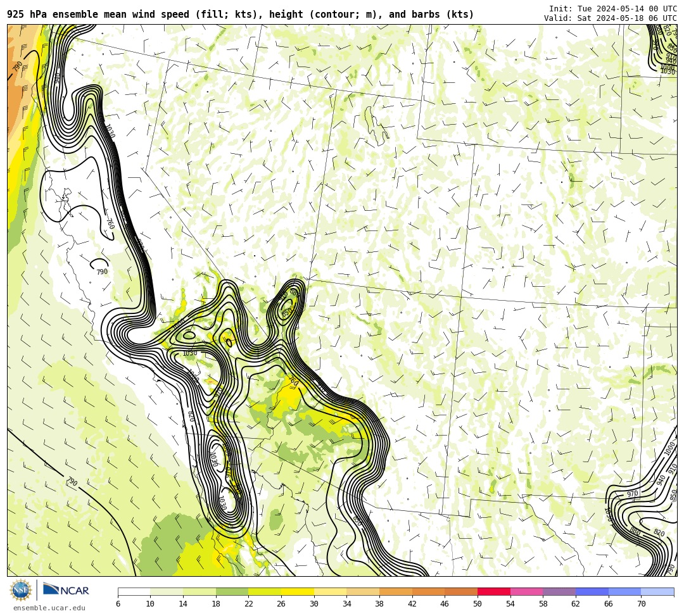This screenshot has height=616, width=684.
Task: Click the colorbar tick label '14'
Action: coord(183,604)
